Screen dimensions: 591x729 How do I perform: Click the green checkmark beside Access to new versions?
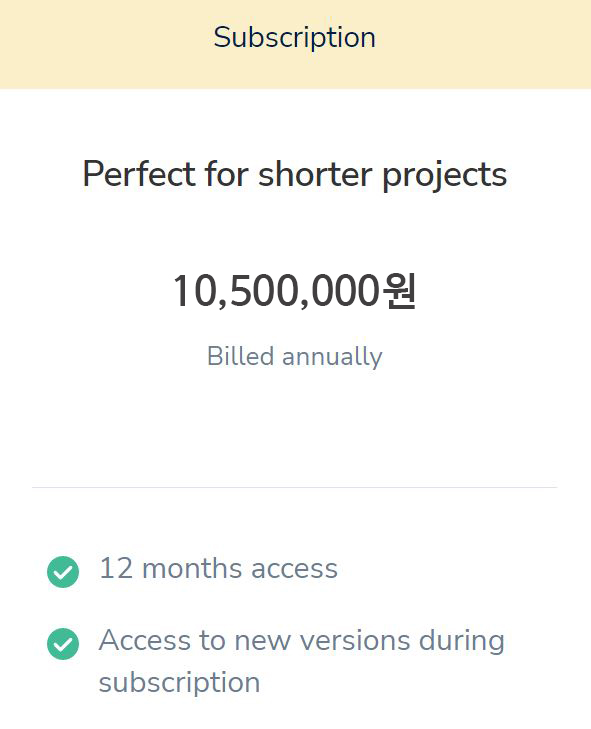63,643
